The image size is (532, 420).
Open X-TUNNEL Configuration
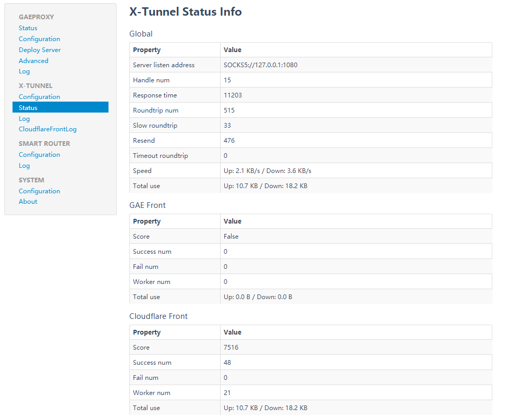tap(39, 96)
